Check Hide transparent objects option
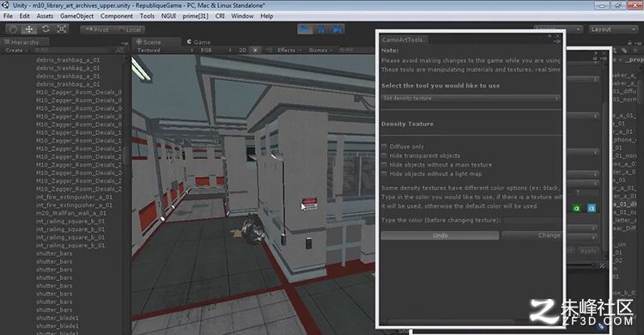This screenshot has height=335, width=644. tap(384, 155)
